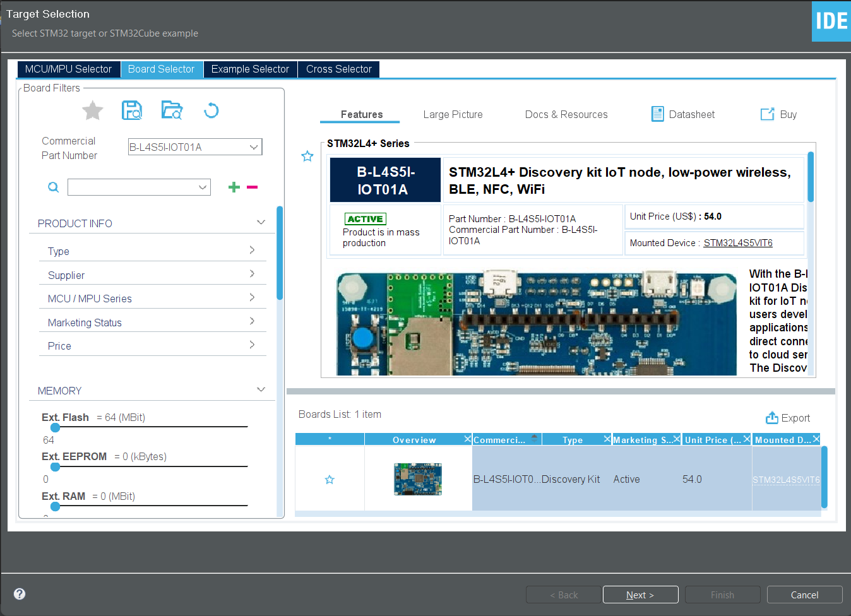Toggle favorite star beside STM32L4+ Series
Image resolution: width=851 pixels, height=616 pixels.
[307, 156]
